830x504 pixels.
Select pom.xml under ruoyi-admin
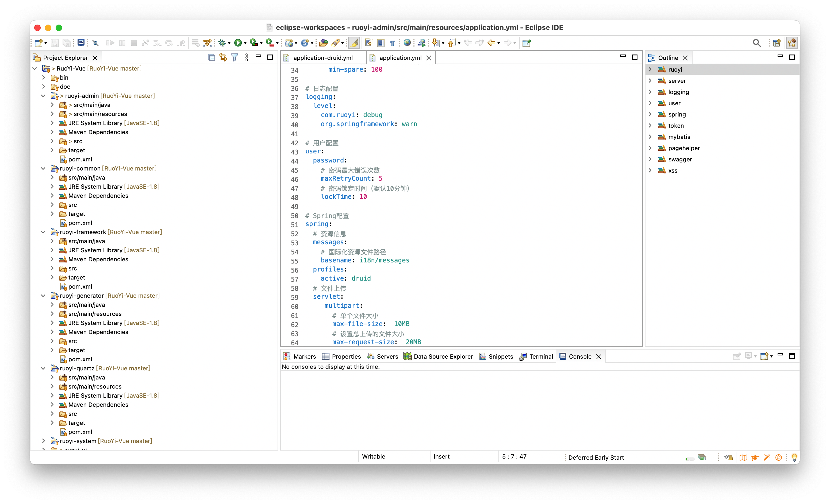(80, 159)
